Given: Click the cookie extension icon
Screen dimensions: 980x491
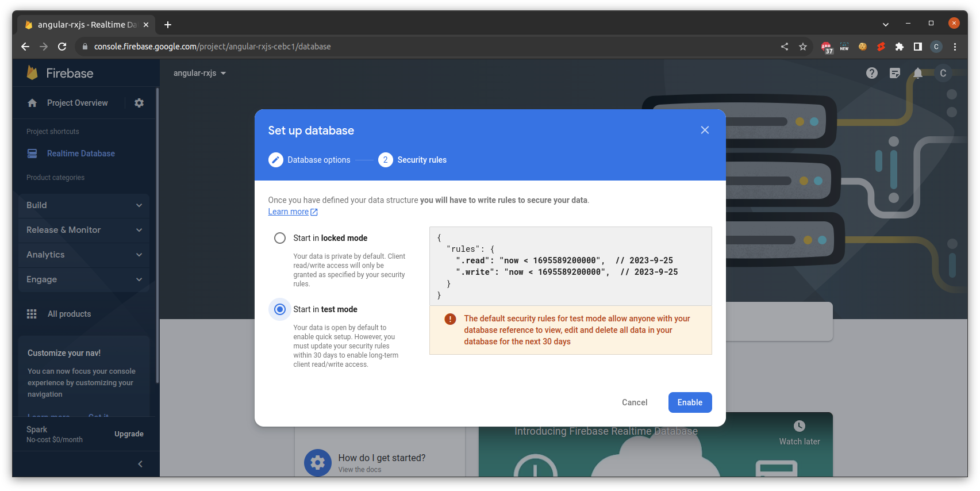Looking at the screenshot, I should 863,47.
